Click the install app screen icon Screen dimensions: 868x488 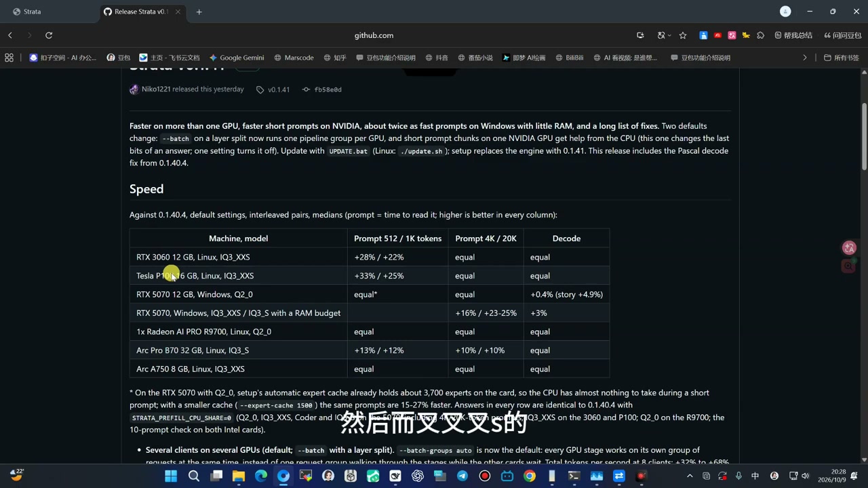(640, 35)
